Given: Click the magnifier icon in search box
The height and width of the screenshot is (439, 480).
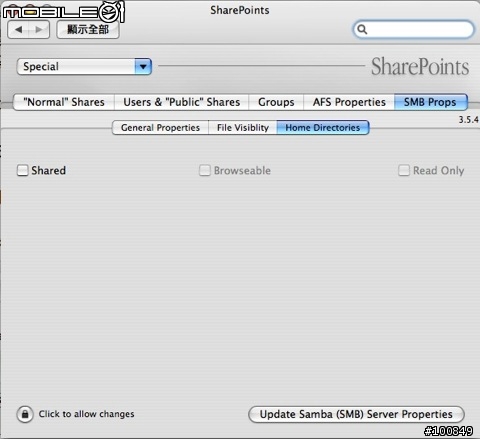Looking at the screenshot, I should coord(362,30).
